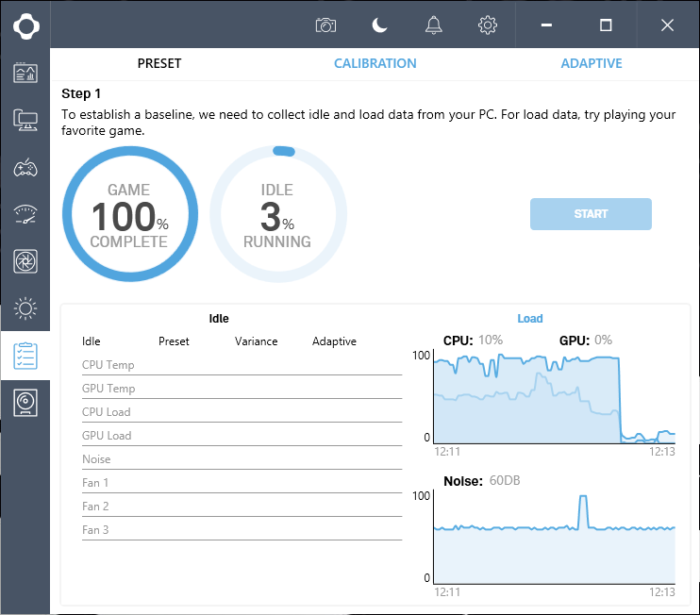This screenshot has height=615, width=700.
Task: Click the CPU 10% reading label
Action: click(473, 341)
